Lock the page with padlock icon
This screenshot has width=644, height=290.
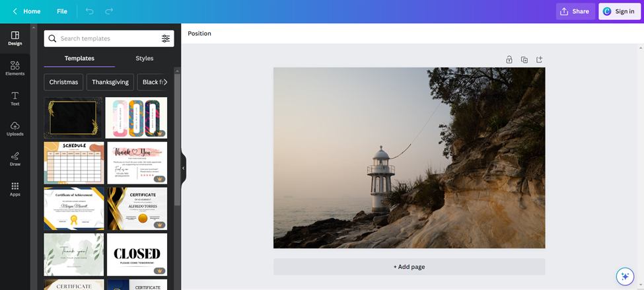click(x=509, y=59)
